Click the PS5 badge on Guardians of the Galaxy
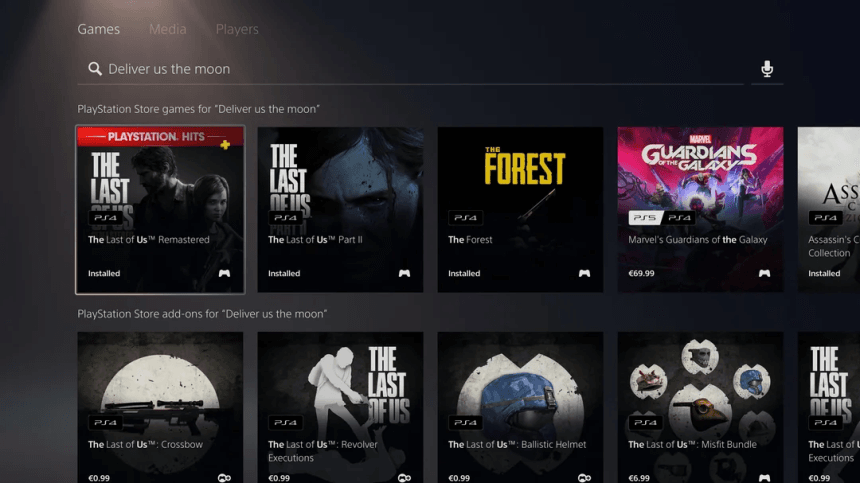 click(x=644, y=218)
